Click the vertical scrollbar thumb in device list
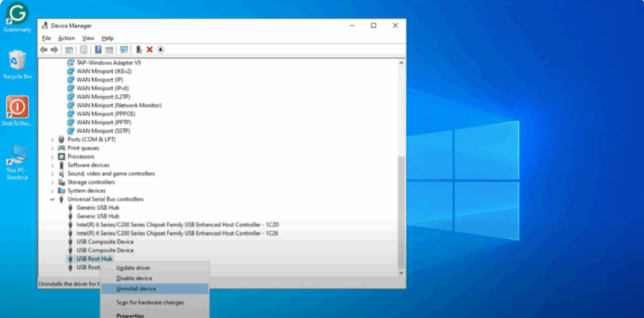Screen dimensions: 644x318 pos(401,212)
